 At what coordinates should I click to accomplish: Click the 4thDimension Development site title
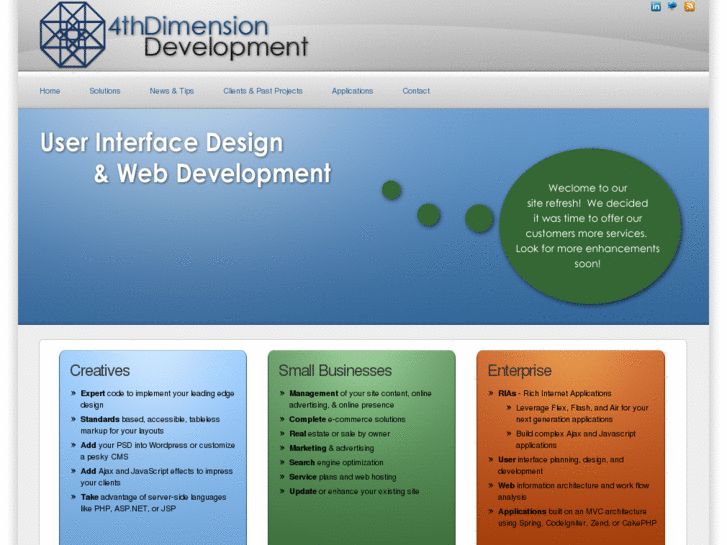[208, 36]
